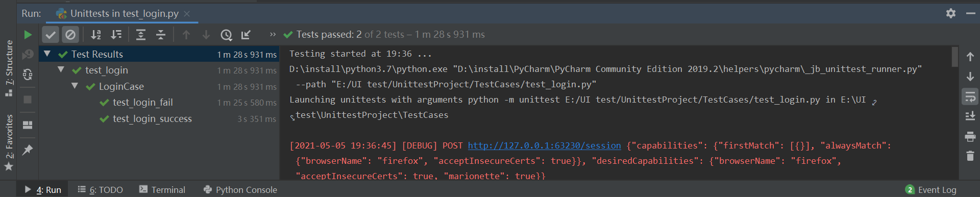Click the Rerun Failed Tests icon
The image size is (980, 197).
(x=28, y=54)
